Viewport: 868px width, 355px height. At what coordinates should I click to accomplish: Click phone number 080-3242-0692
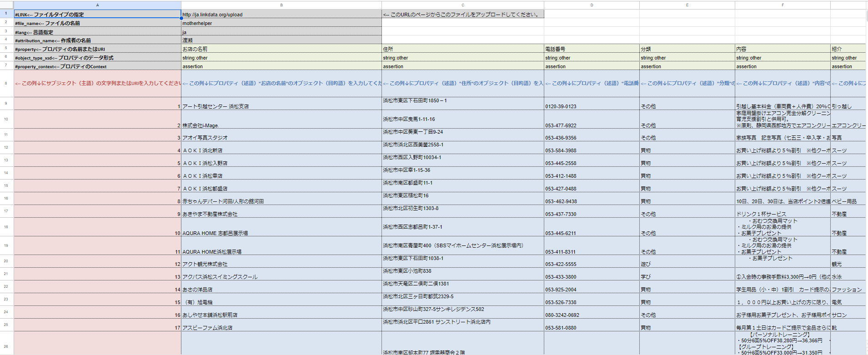click(x=592, y=312)
